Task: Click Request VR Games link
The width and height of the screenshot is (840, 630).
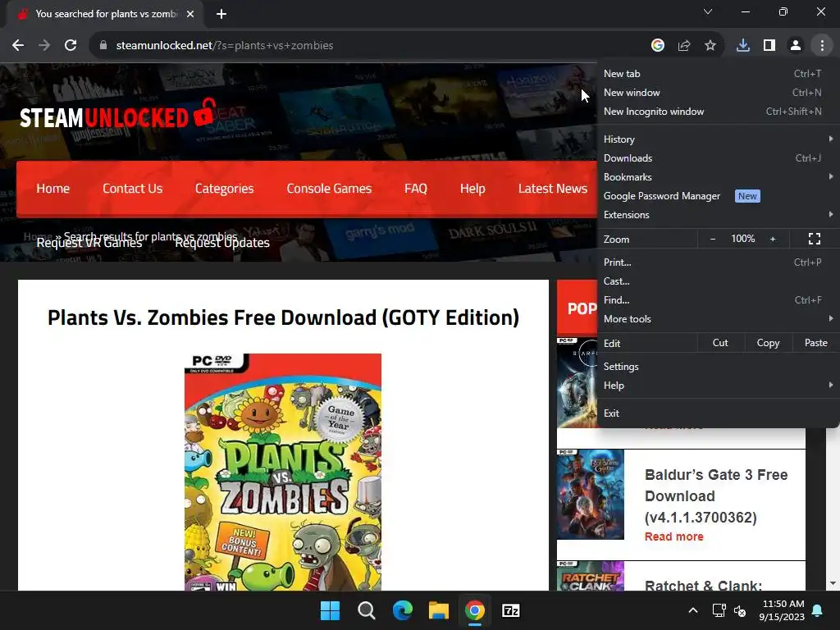Action: [x=89, y=243]
